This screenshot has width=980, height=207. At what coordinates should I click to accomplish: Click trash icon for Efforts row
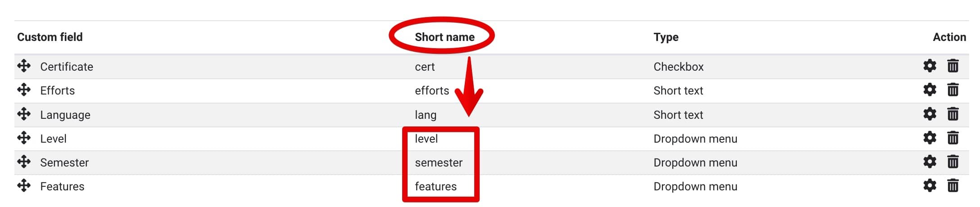click(953, 90)
